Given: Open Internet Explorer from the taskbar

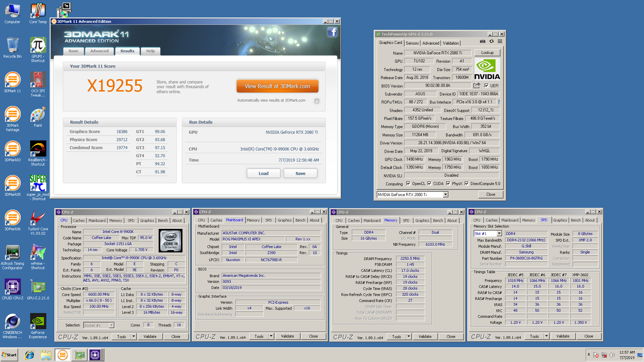Looking at the screenshot, I should [30, 355].
